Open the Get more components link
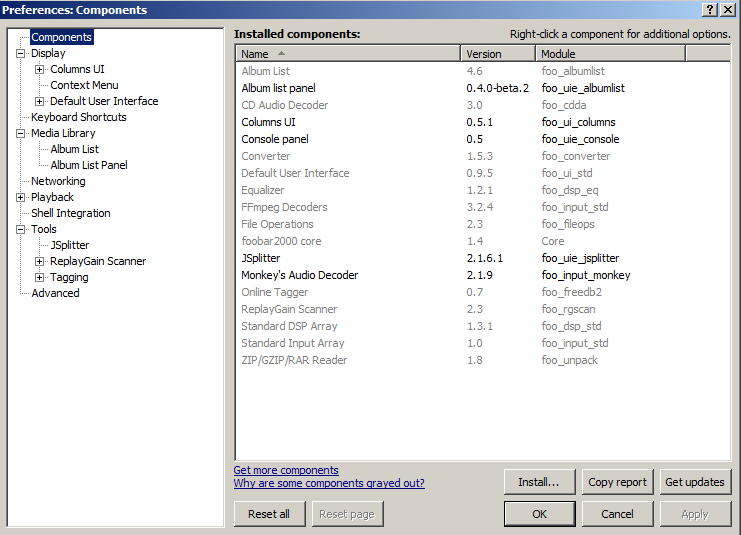Screen dimensions: 741x535 click(x=286, y=470)
